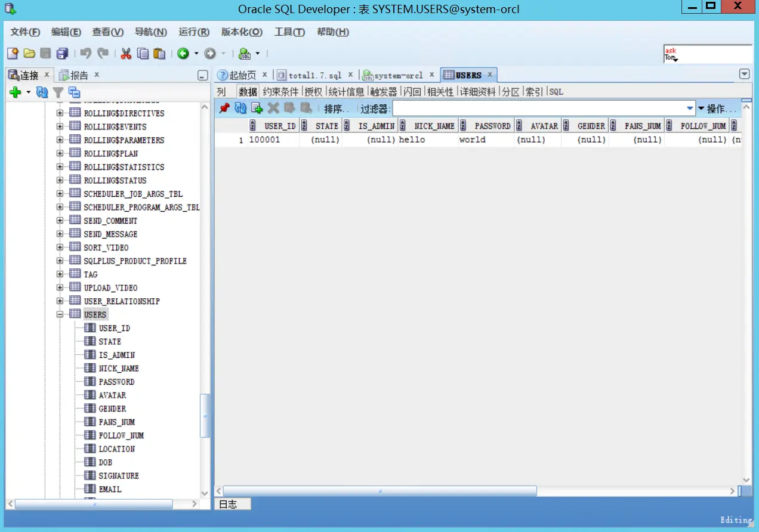Delete the selected row with X icon
Screen dimensions: 759x532
tap(273, 108)
